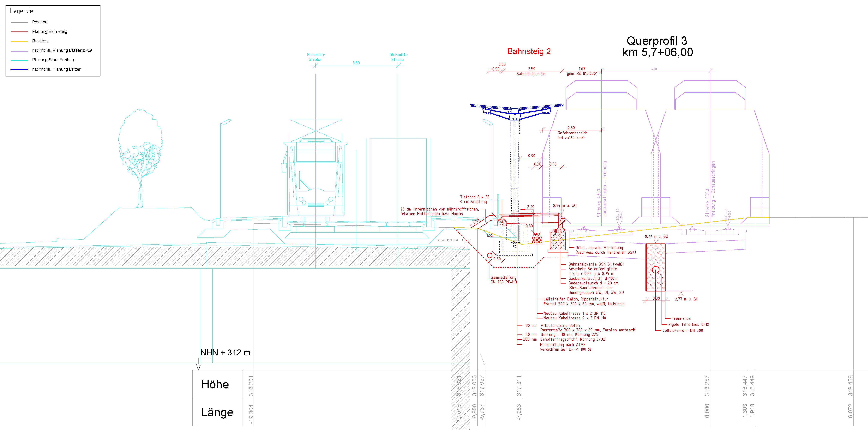The width and height of the screenshot is (868, 430).
Task: Click the Bestand legend label
Action: click(x=40, y=22)
